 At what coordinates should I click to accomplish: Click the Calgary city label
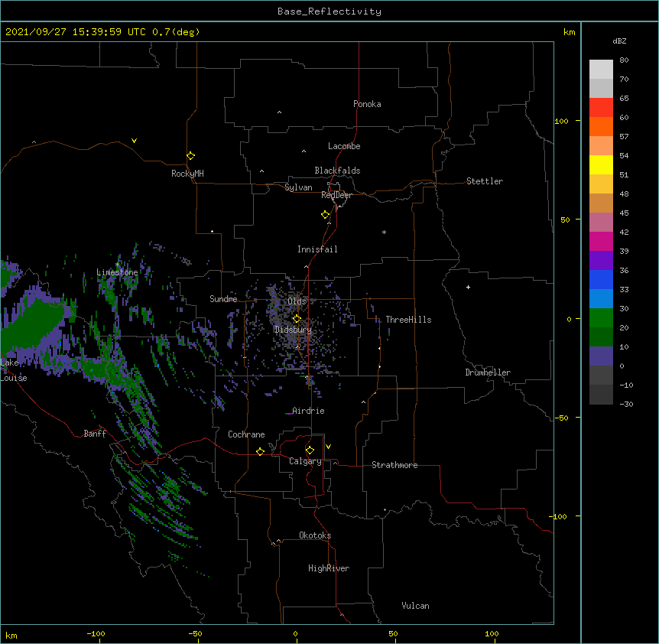[305, 461]
